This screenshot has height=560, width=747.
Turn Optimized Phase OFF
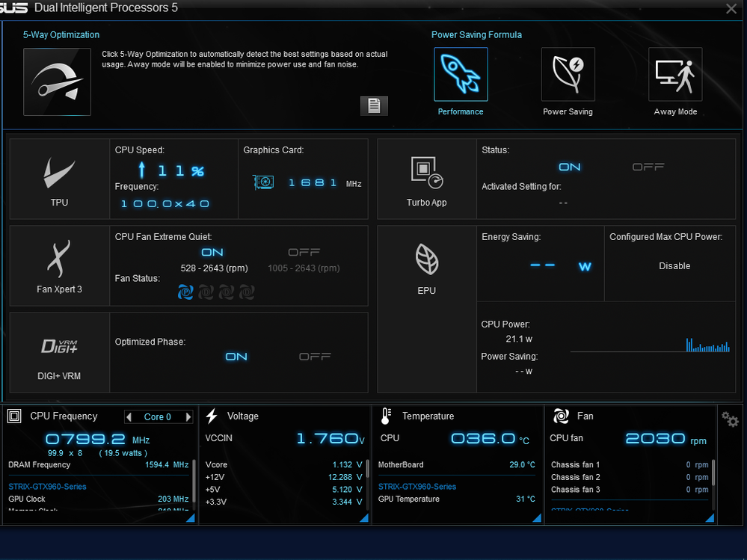pos(315,357)
